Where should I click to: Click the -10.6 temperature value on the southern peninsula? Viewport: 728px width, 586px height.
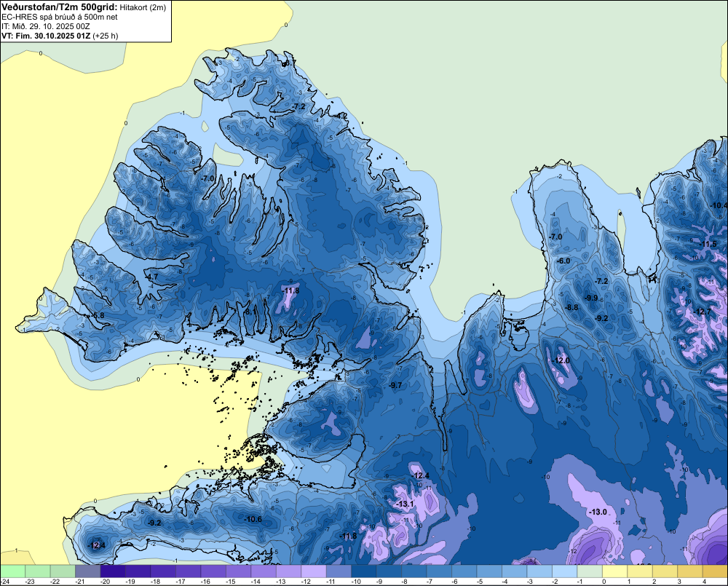pos(253,519)
